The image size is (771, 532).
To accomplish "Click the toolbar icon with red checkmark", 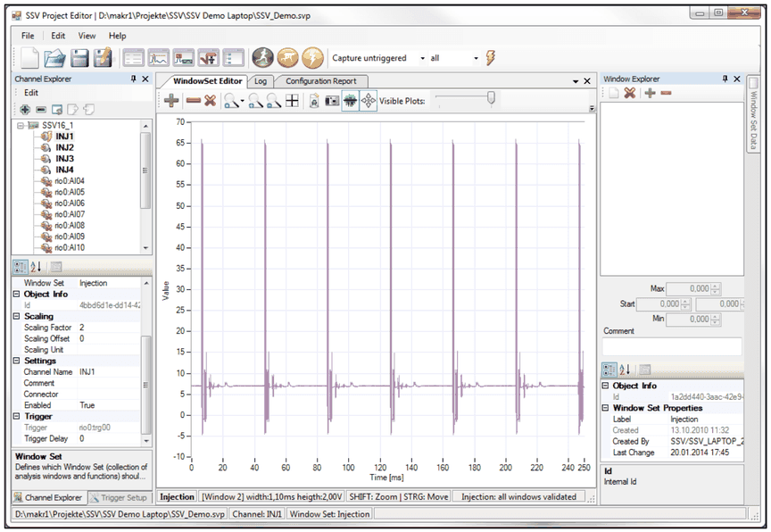I will [209, 58].
